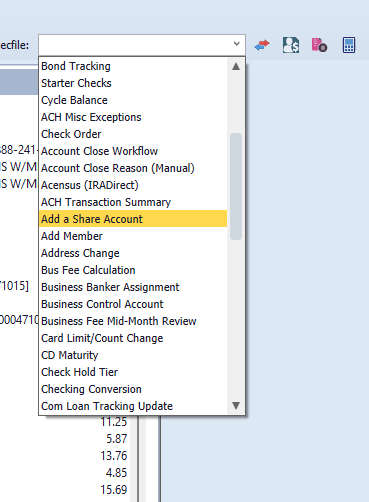Pick Account Close Workflow entry
369x502 pixels.
[133, 151]
